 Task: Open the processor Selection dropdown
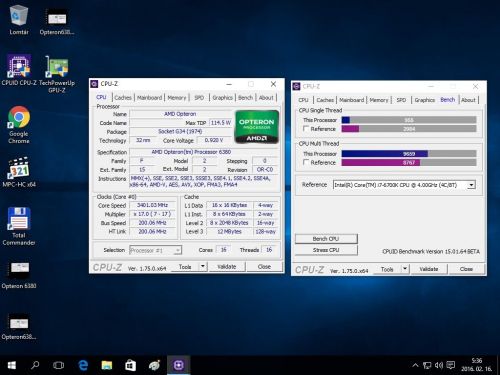coord(156,250)
